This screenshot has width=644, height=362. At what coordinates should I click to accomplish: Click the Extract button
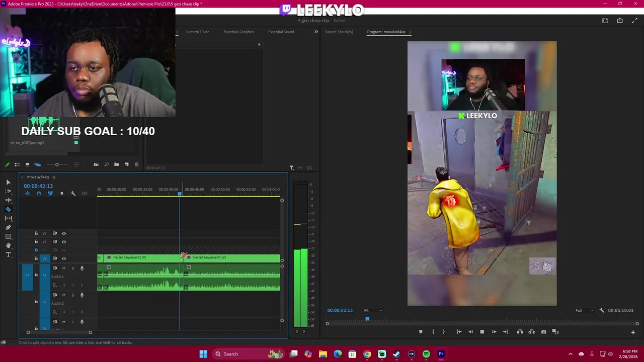click(x=532, y=332)
